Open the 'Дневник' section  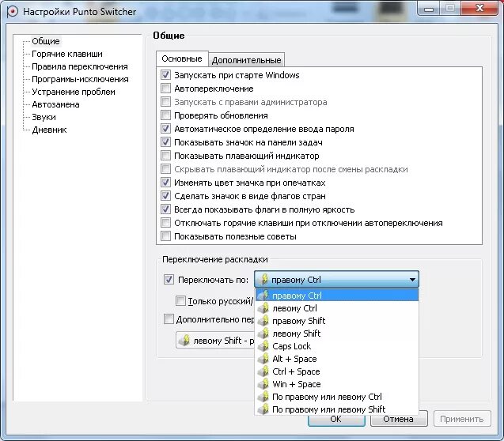pyautogui.click(x=49, y=130)
